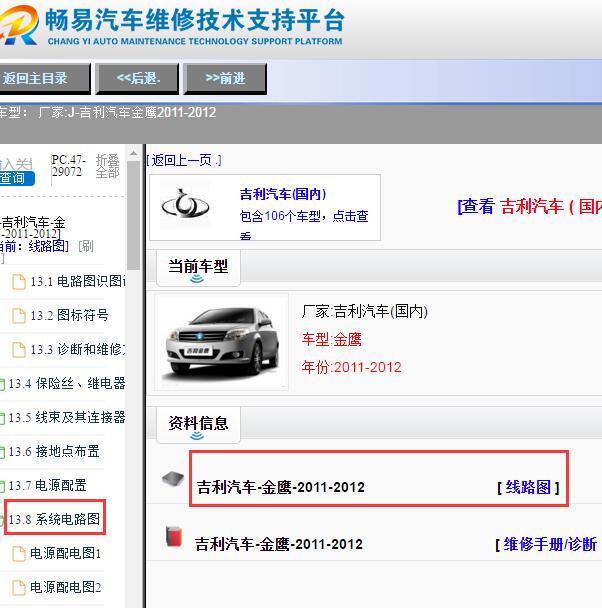
Task: Click page icon next to 13.1
Action: pyautogui.click(x=19, y=282)
